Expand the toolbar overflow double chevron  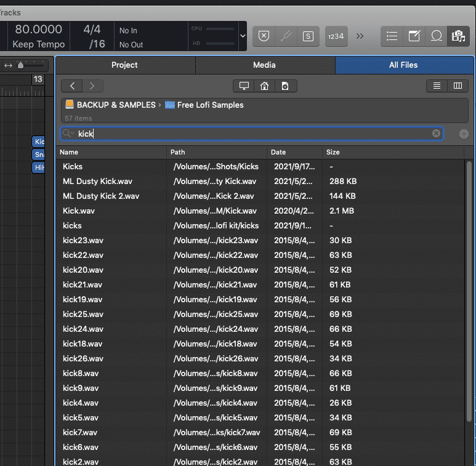click(360, 36)
